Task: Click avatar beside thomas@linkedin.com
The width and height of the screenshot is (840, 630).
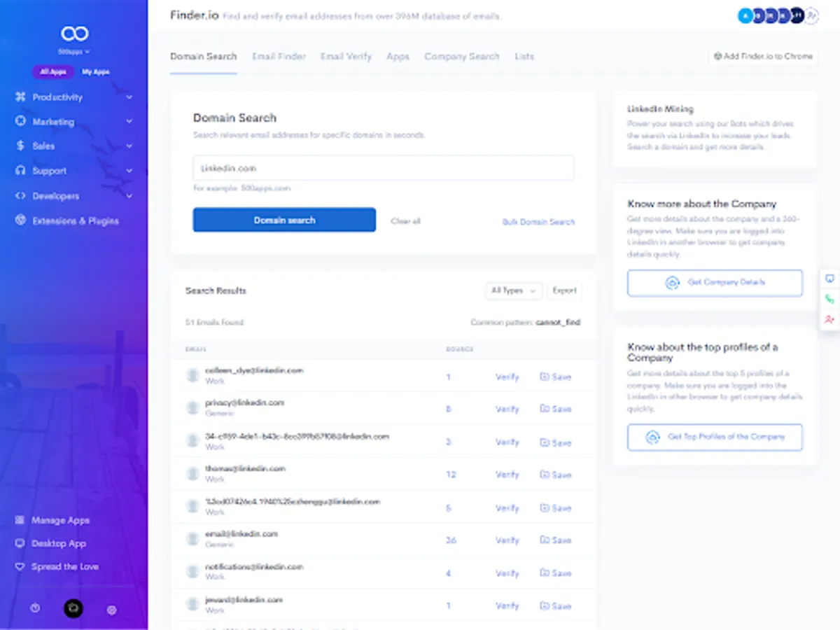Action: (192, 474)
